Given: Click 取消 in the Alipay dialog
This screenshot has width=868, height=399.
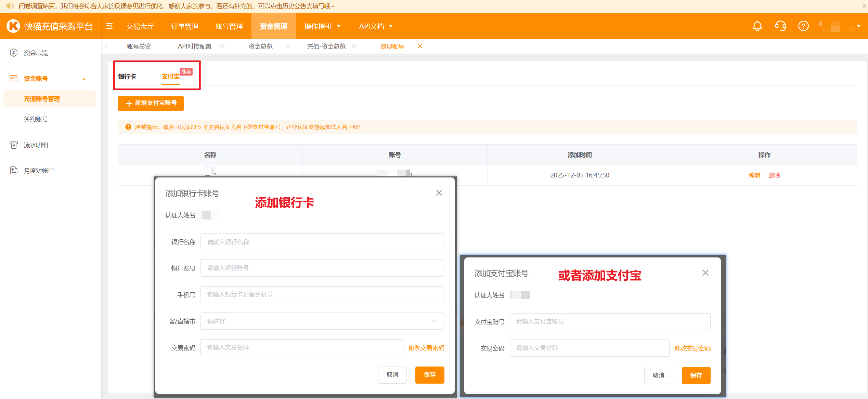Looking at the screenshot, I should (659, 375).
